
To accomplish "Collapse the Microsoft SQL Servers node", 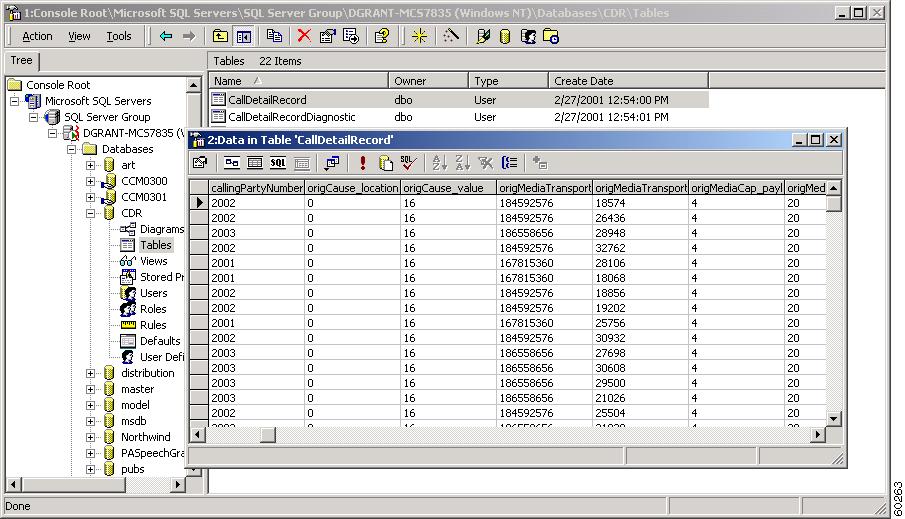I will point(14,101).
